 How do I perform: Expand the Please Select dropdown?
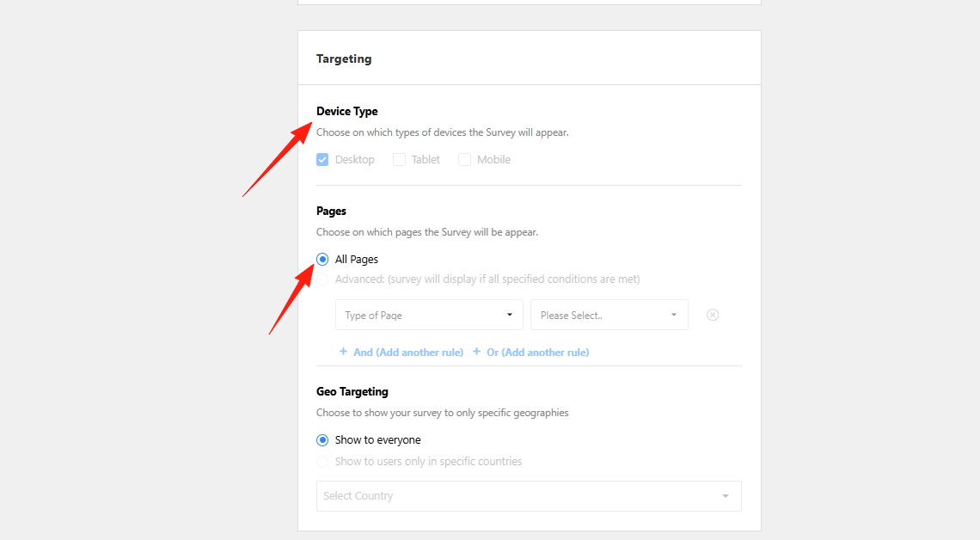[x=609, y=316]
